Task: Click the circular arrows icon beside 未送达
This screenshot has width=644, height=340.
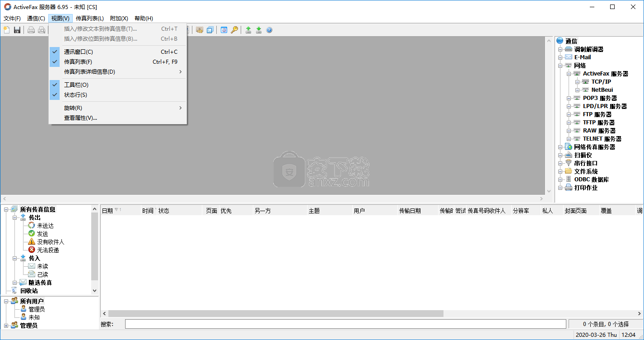Action: [x=32, y=225]
